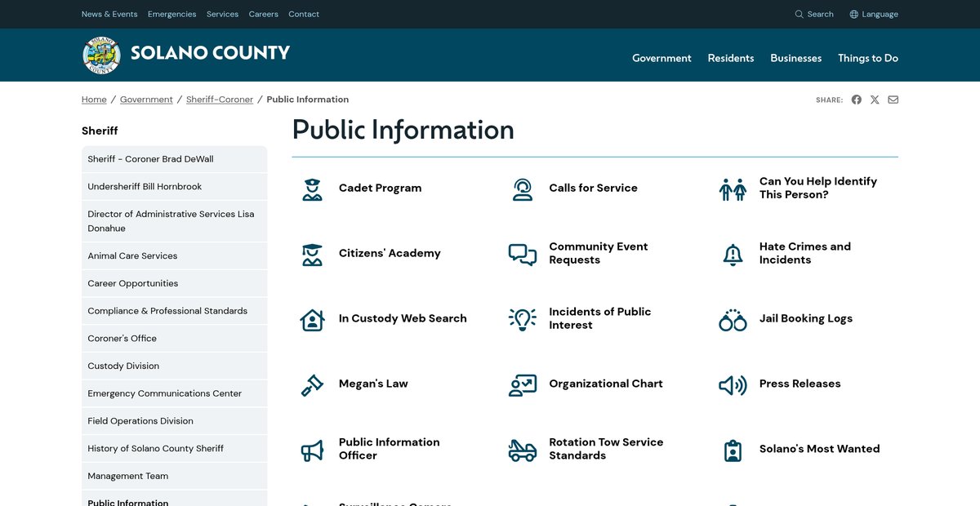The width and height of the screenshot is (980, 506).
Task: Select Field Operations Division sidebar item
Action: coord(174,421)
